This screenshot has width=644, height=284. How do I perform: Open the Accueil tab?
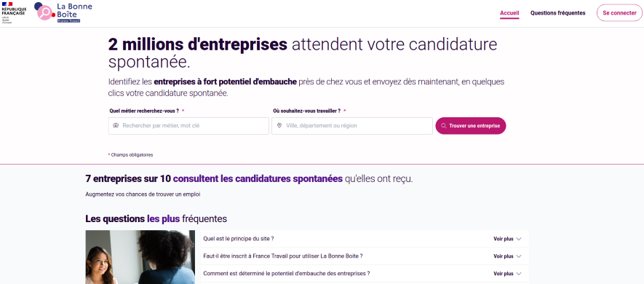509,13
